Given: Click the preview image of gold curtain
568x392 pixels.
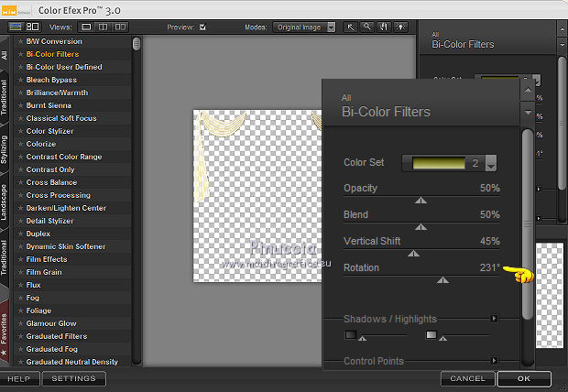Looking at the screenshot, I should [257, 196].
